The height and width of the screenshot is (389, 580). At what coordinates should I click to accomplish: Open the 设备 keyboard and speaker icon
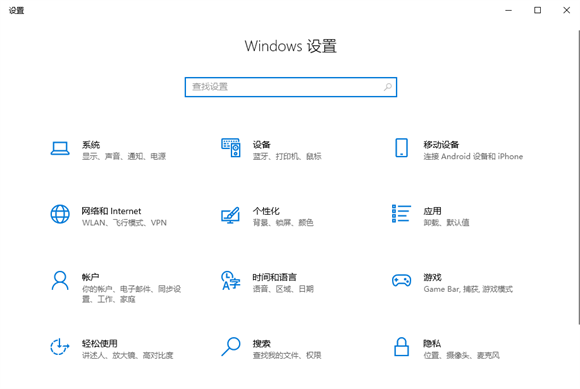tap(231, 148)
